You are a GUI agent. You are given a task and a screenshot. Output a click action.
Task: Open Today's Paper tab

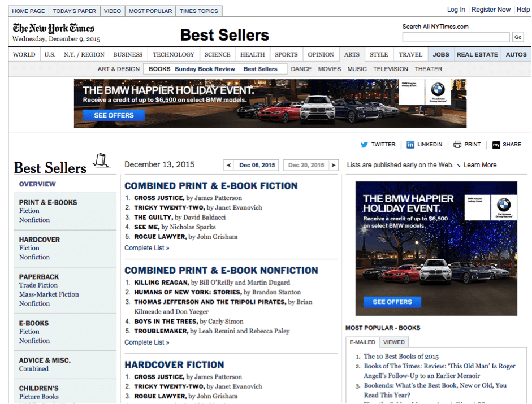pos(74,11)
